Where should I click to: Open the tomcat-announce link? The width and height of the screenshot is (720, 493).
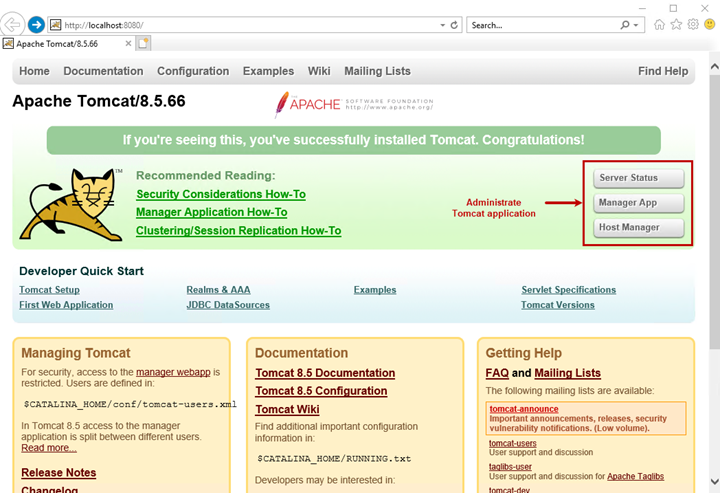(x=524, y=409)
